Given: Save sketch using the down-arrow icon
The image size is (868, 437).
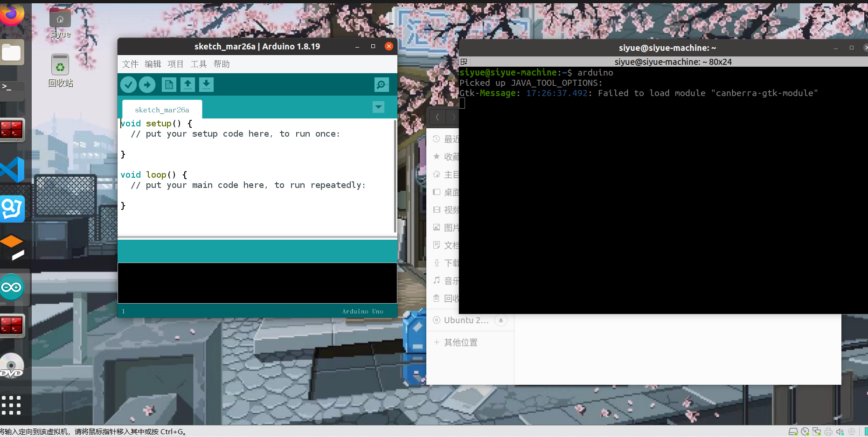Looking at the screenshot, I should pyautogui.click(x=206, y=84).
